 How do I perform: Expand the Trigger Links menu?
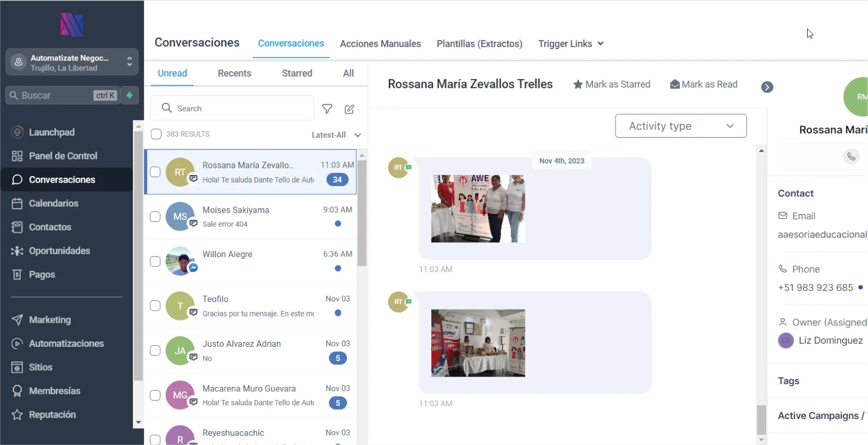[571, 44]
